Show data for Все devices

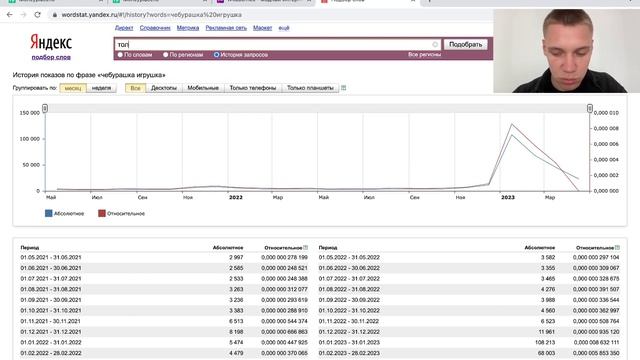tap(136, 88)
